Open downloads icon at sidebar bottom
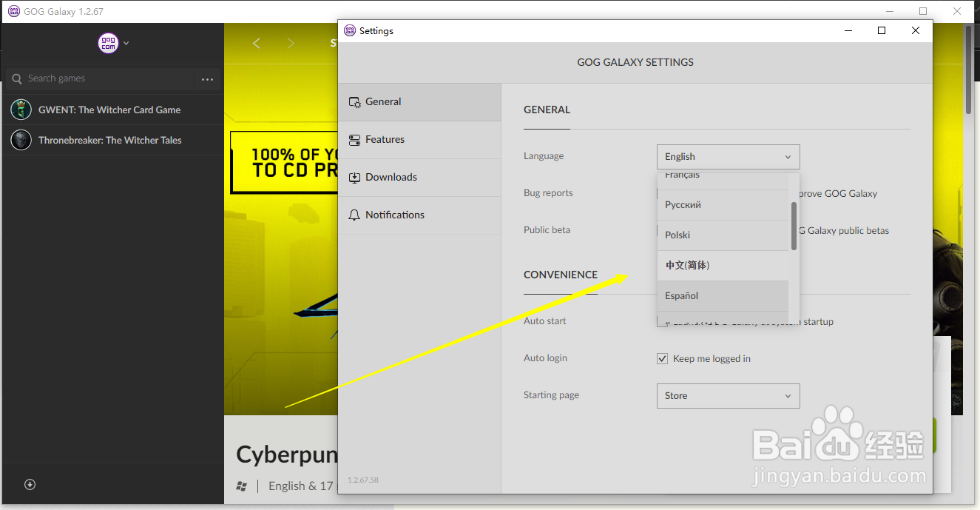980x510 pixels. click(x=30, y=485)
